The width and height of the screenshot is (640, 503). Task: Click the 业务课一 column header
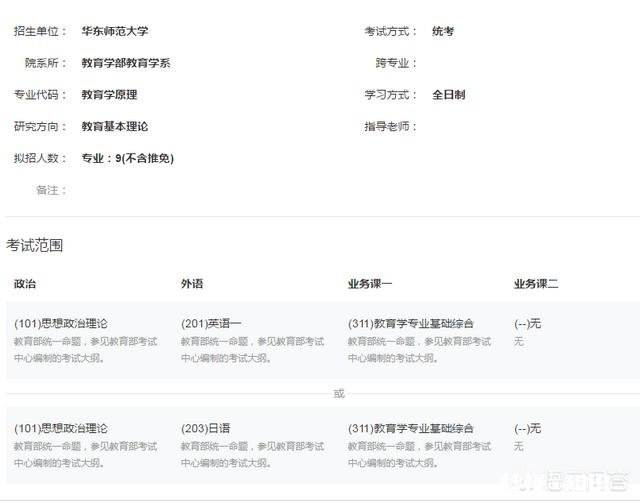coord(370,284)
